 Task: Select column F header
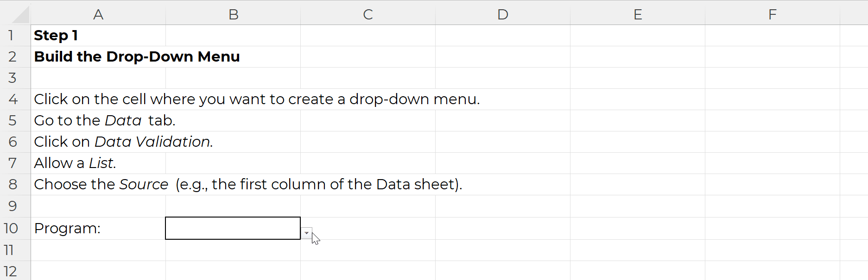773,14
